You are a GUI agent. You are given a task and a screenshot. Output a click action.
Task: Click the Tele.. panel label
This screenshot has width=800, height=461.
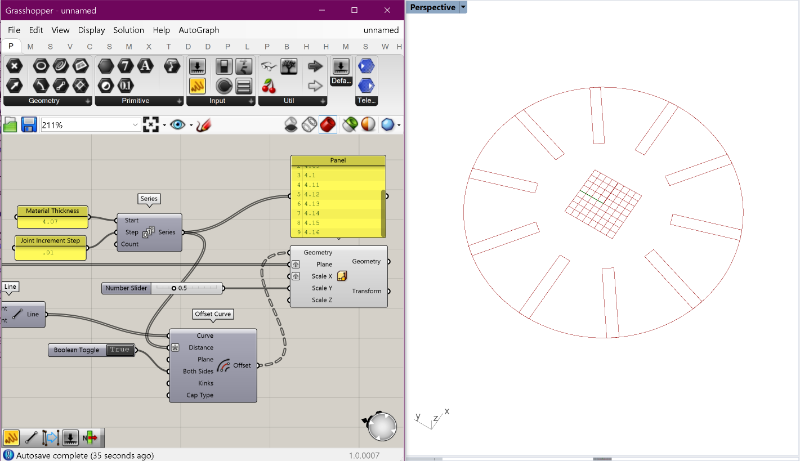click(366, 100)
